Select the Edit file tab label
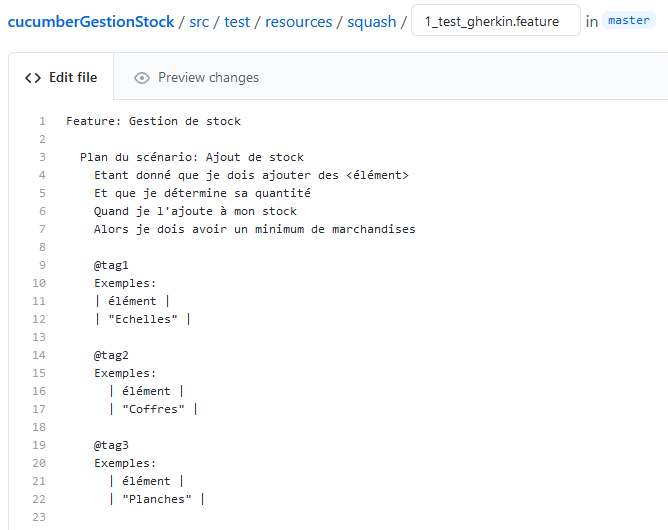The image size is (668, 530). [73, 78]
